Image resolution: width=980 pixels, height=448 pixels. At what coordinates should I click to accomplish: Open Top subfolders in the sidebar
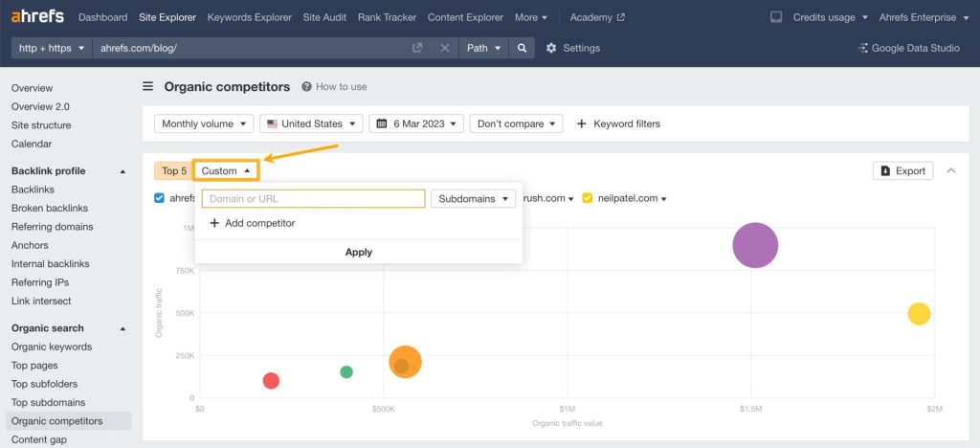46,384
